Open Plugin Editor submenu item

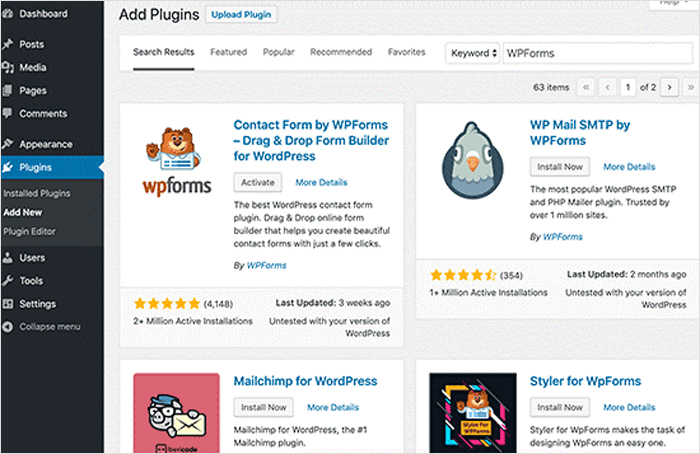[x=29, y=231]
